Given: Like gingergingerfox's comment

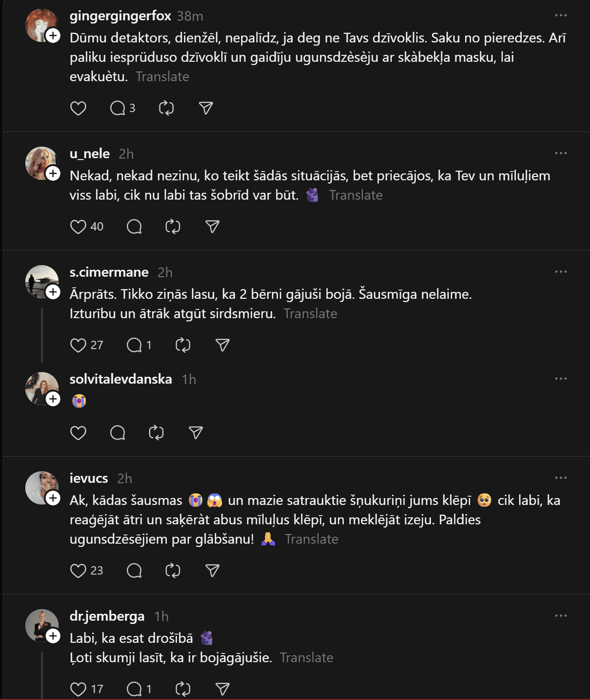Looking at the screenshot, I should pyautogui.click(x=78, y=108).
